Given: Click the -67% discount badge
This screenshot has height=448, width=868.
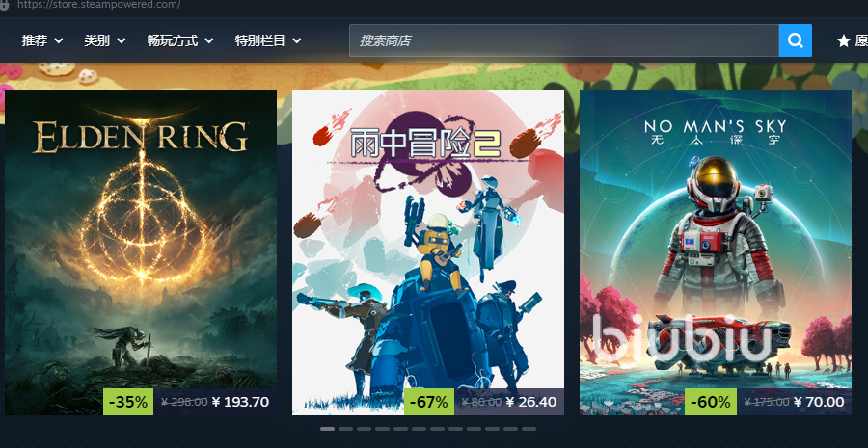Looking at the screenshot, I should point(429,402).
